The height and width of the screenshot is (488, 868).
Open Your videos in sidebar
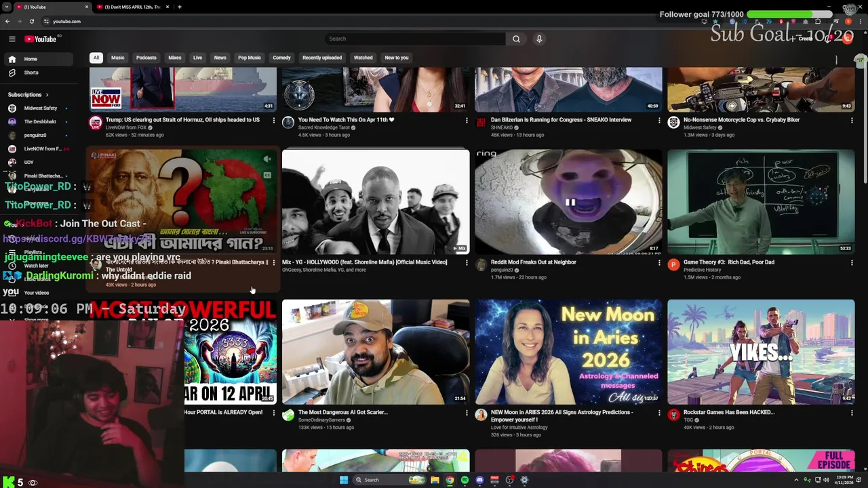[37, 293]
